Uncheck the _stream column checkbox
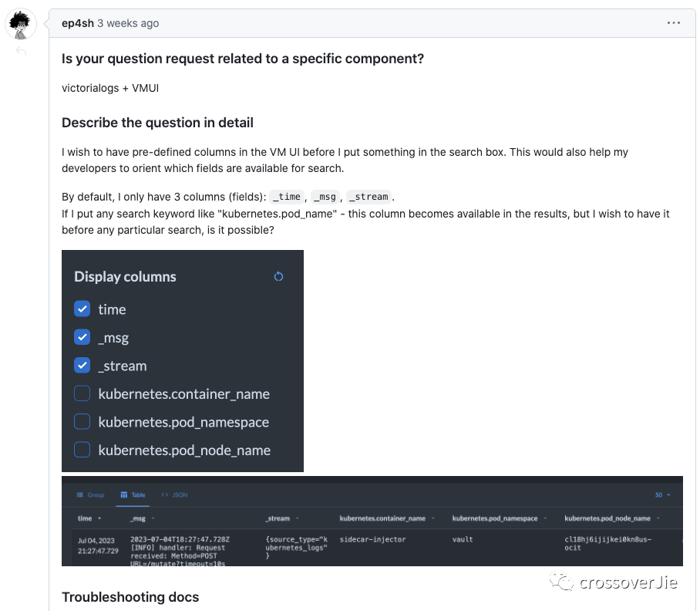This screenshot has height=611, width=700. click(82, 365)
